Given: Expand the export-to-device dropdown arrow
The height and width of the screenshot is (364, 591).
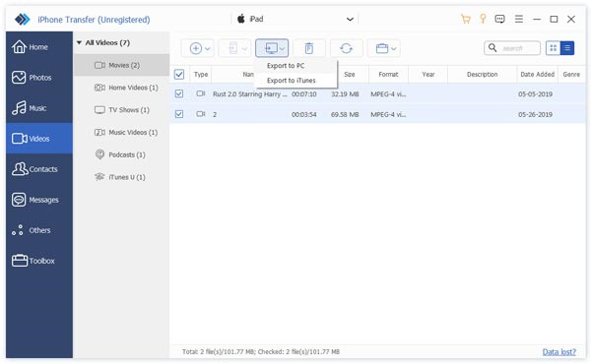Looking at the screenshot, I should [x=244, y=48].
